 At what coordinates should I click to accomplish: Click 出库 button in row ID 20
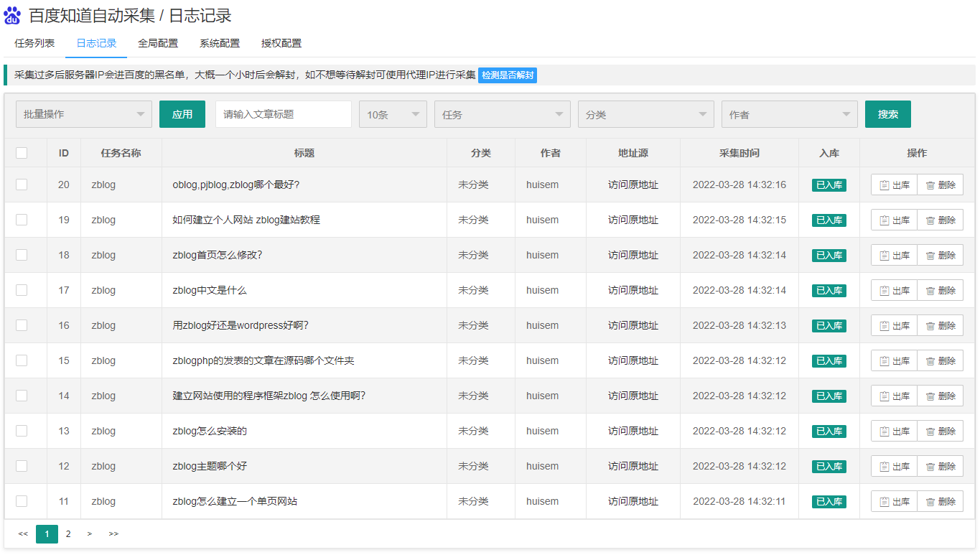click(895, 185)
